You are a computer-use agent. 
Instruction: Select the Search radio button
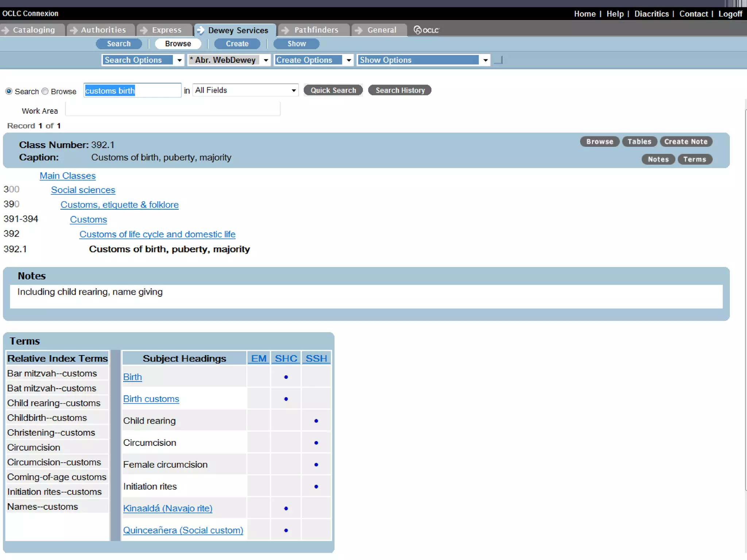9,91
